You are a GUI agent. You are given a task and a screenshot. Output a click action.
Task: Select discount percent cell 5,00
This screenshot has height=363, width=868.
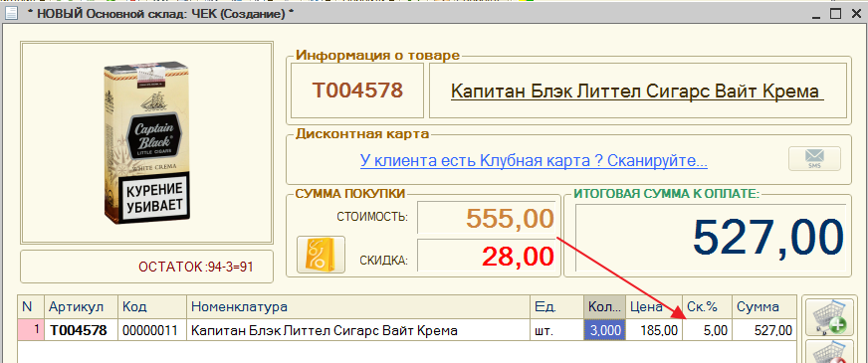tap(707, 331)
